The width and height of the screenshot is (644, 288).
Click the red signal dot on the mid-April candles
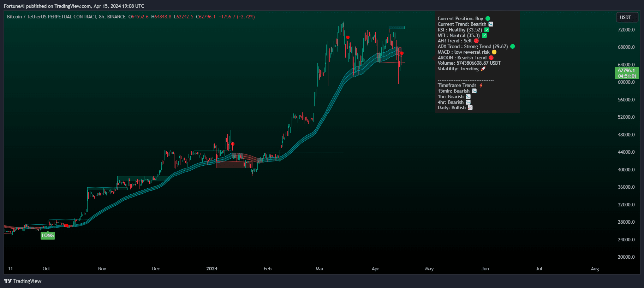point(402,53)
